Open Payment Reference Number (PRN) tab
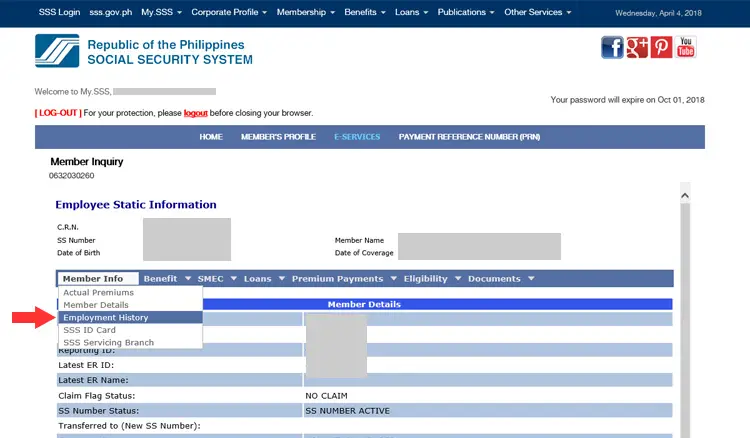Viewport: 750px width, 438px height. [469, 137]
